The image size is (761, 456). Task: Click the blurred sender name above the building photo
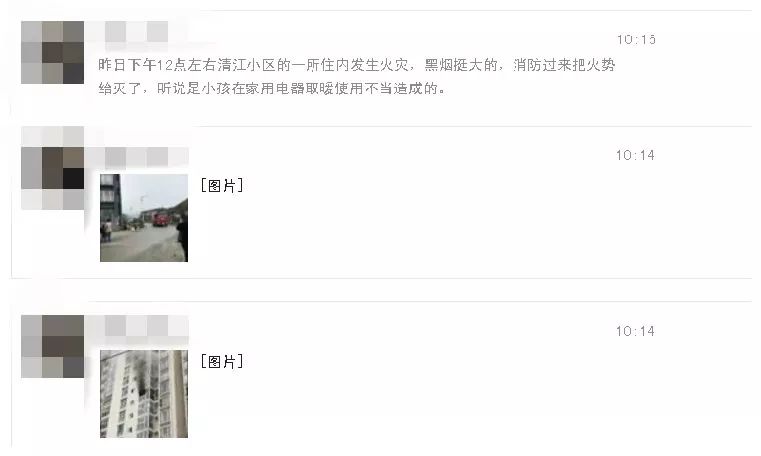point(137,326)
